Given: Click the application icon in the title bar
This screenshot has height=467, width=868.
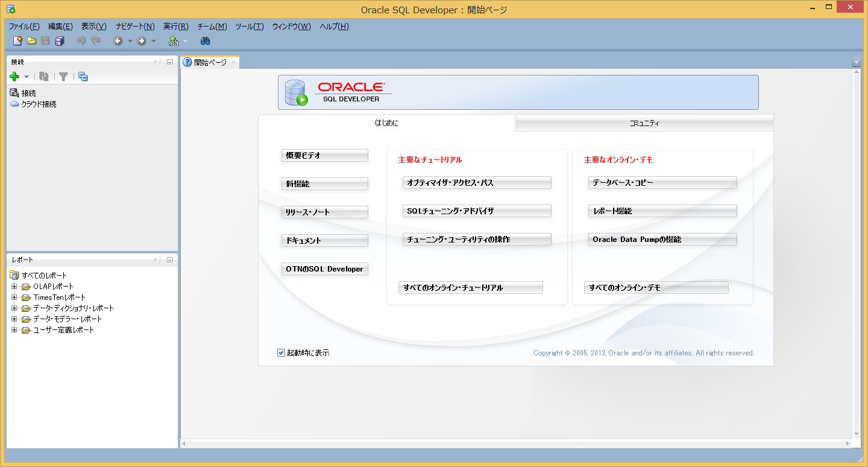Looking at the screenshot, I should tap(10, 9).
